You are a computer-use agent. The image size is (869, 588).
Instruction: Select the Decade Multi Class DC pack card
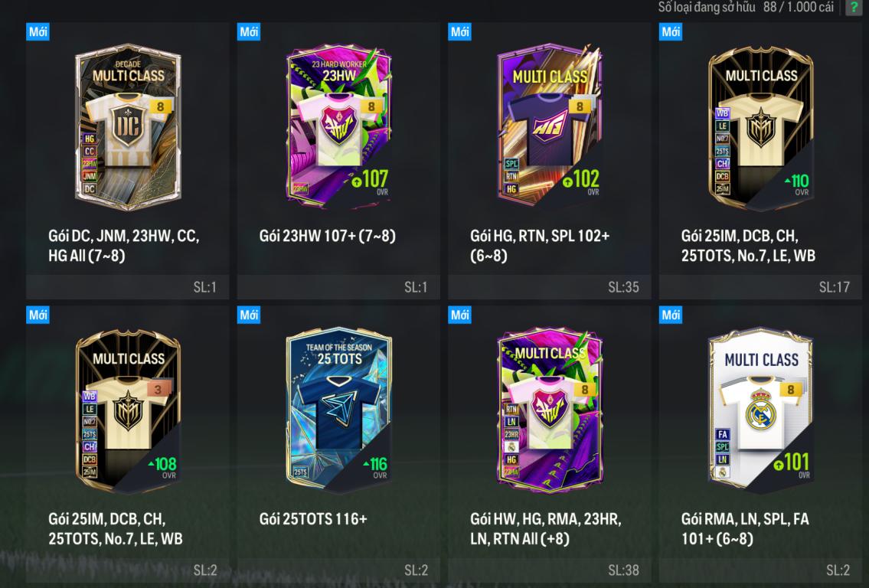(x=128, y=127)
